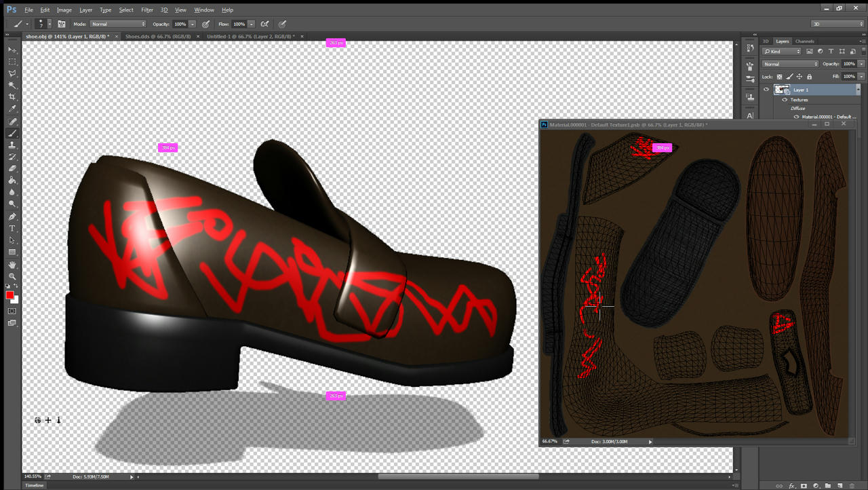Open the brush Mode dropdown
Viewport: 868px width, 490px height.
coord(118,24)
